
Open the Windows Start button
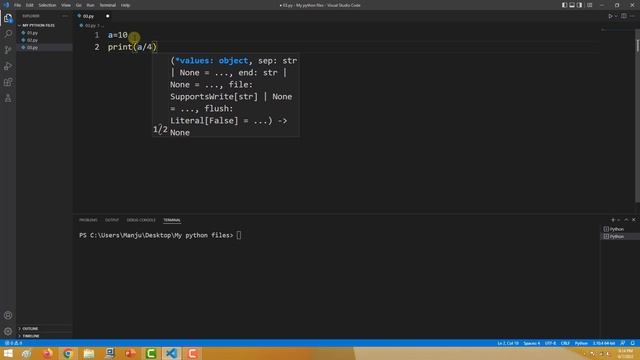click(8, 353)
